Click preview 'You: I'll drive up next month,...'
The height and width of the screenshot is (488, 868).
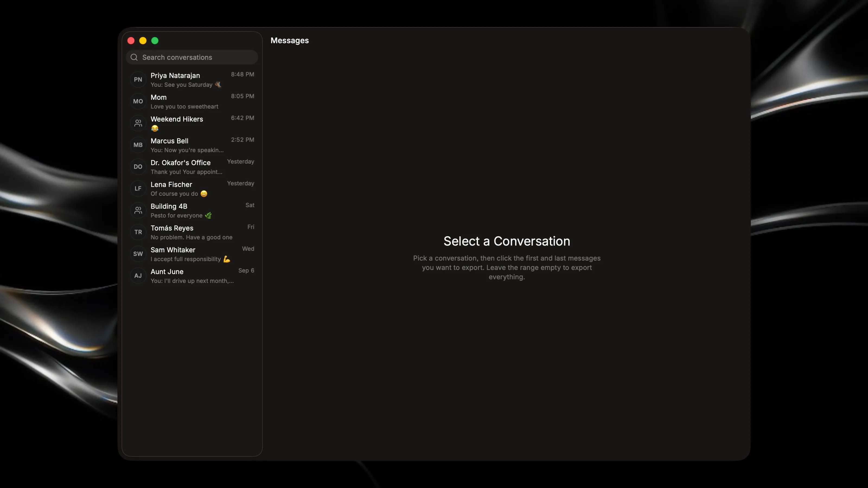click(192, 281)
